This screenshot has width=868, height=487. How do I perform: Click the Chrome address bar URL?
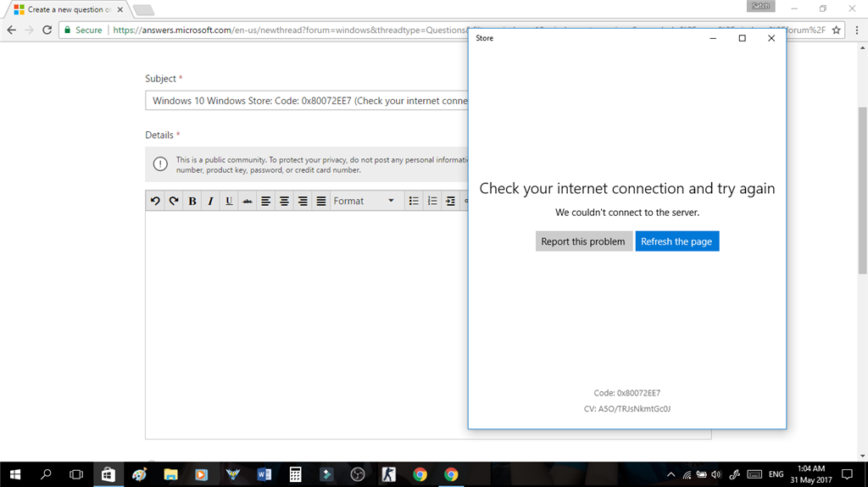click(x=291, y=30)
